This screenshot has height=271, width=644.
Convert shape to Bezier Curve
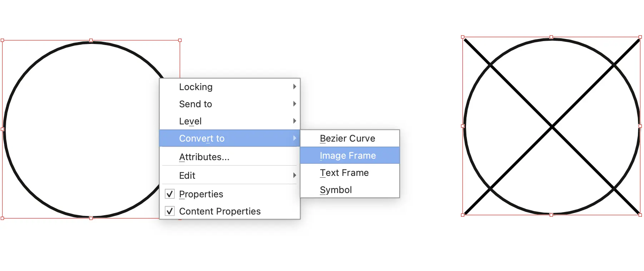click(347, 138)
